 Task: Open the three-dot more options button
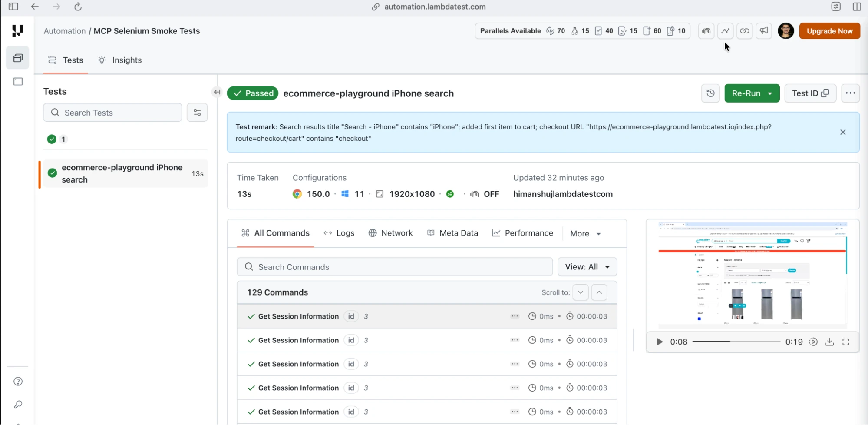[850, 93]
